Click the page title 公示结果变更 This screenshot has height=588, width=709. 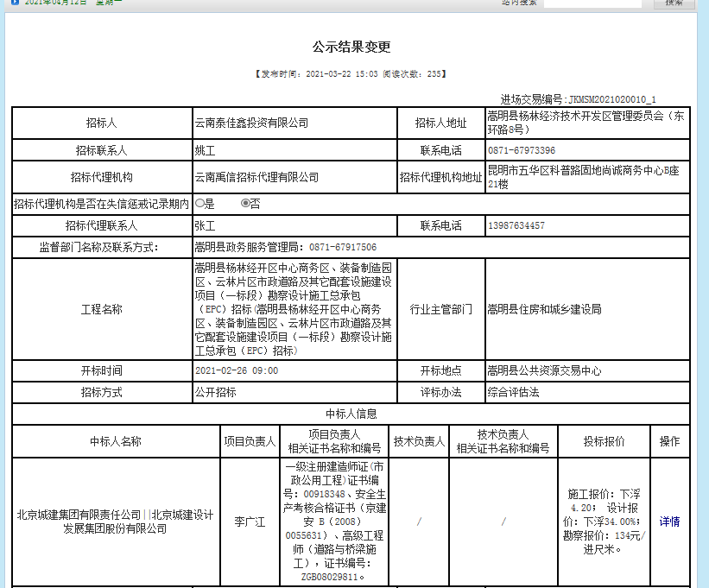click(x=351, y=47)
